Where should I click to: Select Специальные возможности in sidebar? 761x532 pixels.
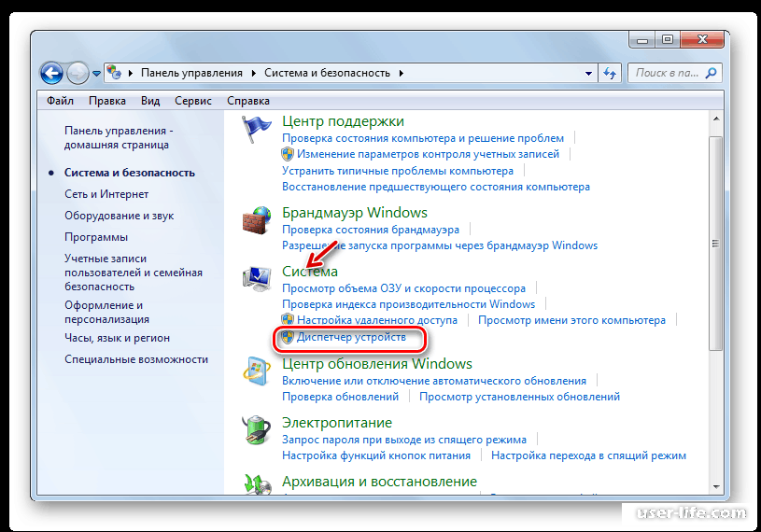(x=136, y=359)
